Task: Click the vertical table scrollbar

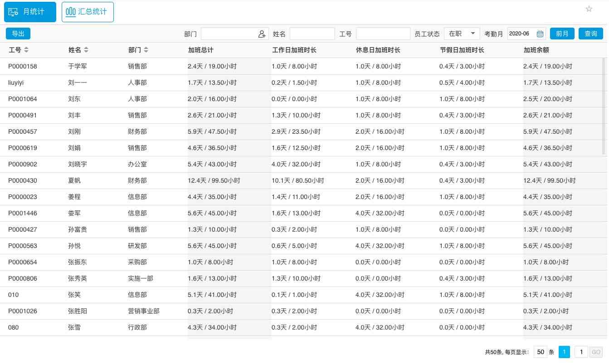Action: (603, 107)
